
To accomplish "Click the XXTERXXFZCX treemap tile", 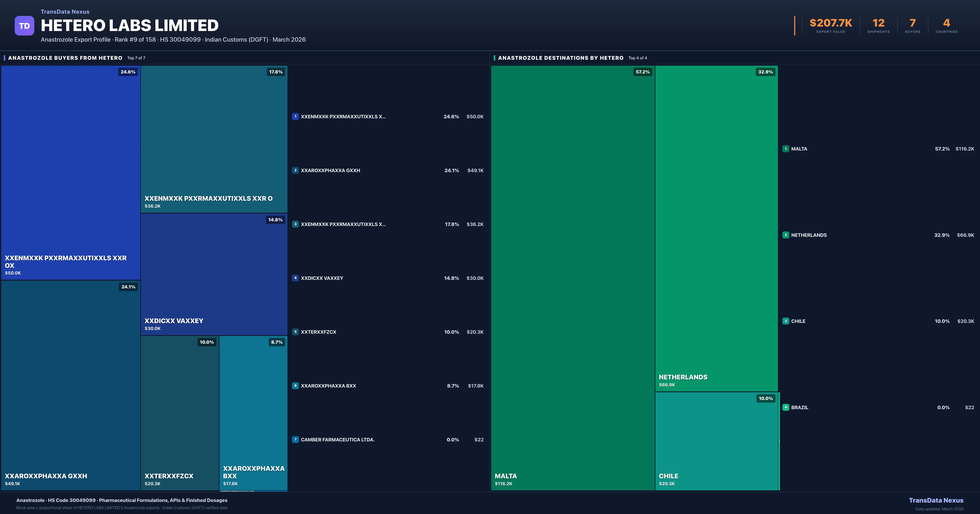I will point(180,412).
